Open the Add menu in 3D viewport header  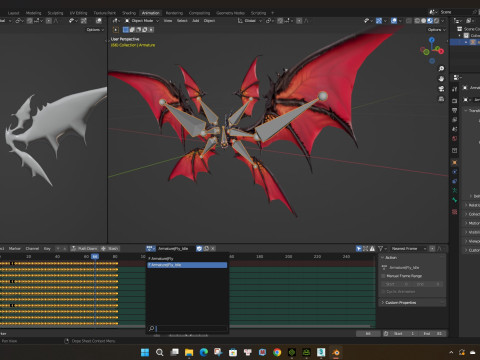pos(196,21)
